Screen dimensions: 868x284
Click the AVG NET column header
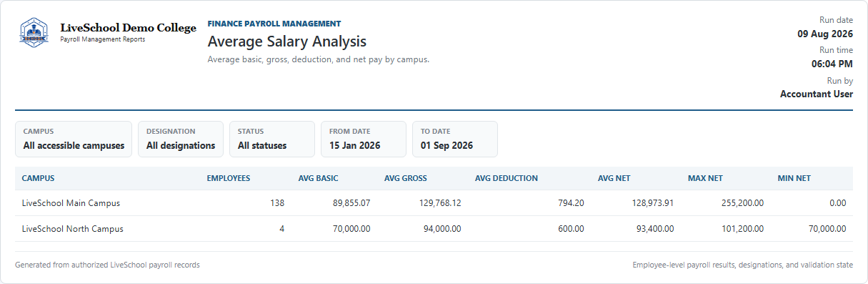614,178
